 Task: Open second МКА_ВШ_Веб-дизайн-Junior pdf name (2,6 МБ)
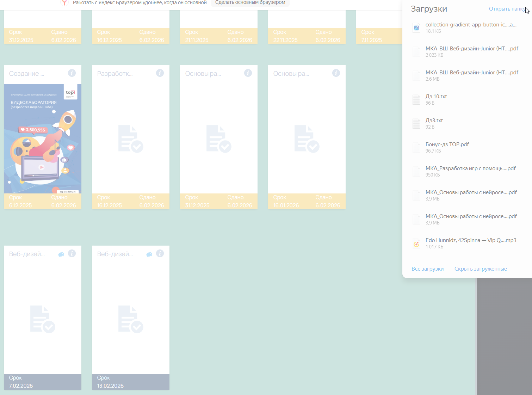[472, 73]
